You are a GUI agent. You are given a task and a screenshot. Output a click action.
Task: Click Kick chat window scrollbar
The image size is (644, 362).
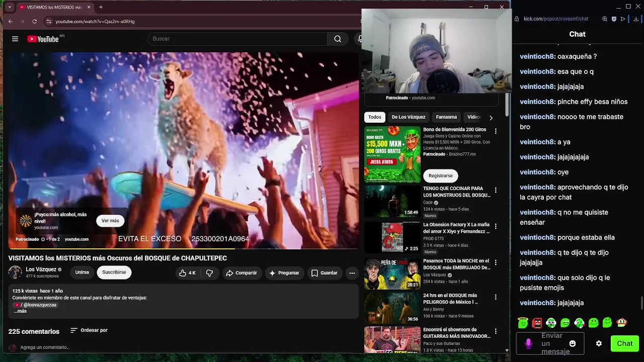pos(641,303)
